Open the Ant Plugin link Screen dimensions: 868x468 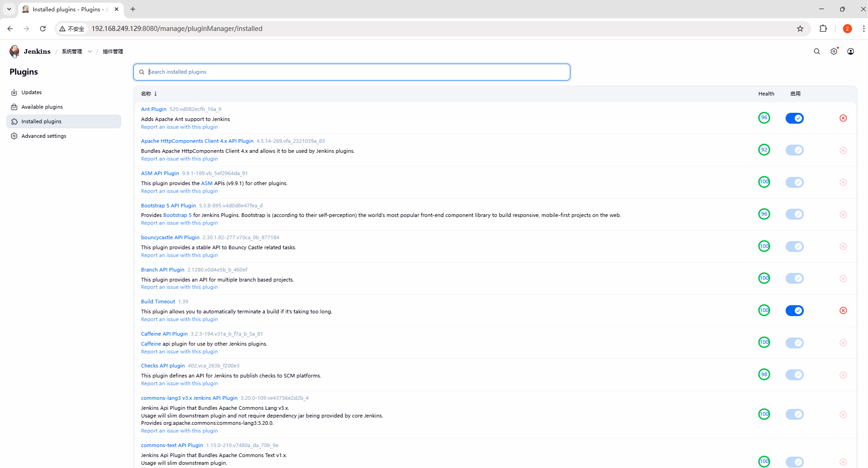pyautogui.click(x=154, y=109)
